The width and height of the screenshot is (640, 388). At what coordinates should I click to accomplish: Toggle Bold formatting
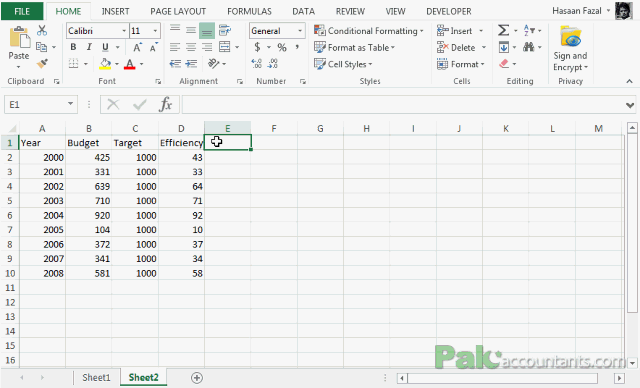(73, 47)
